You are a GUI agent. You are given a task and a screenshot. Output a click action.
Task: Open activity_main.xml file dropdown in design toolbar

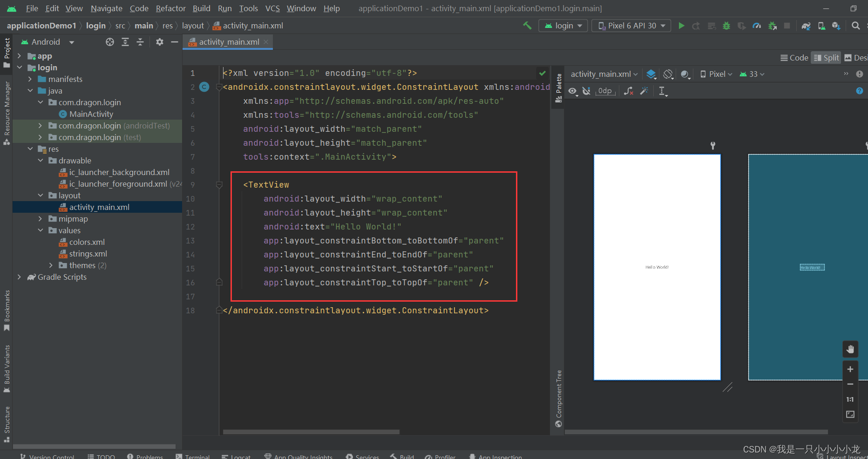coord(604,74)
